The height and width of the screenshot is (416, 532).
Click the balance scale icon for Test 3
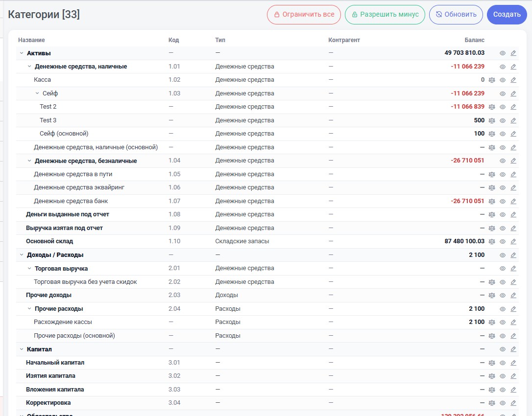tap(492, 120)
